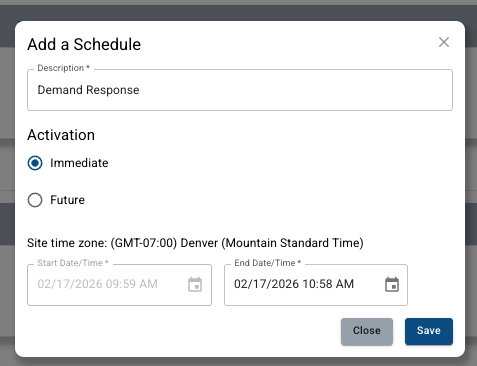This screenshot has height=366, width=477.
Task: Click the Description input field
Action: pos(240,90)
